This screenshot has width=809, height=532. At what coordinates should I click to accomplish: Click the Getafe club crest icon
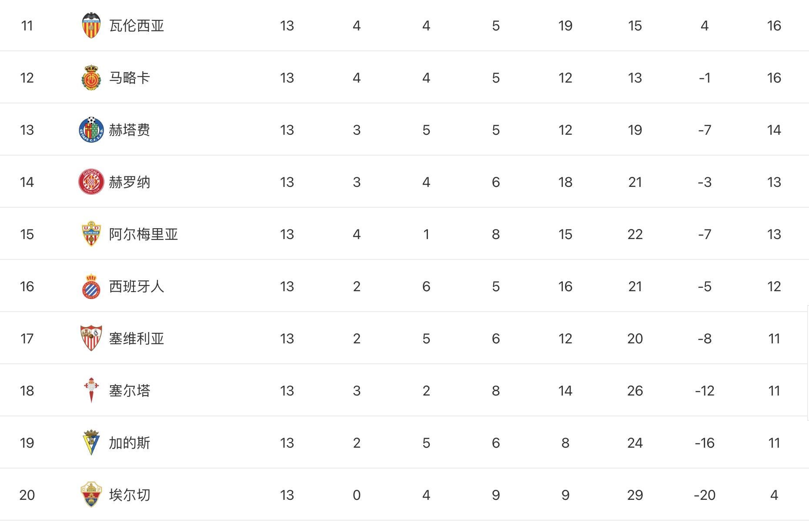pyautogui.click(x=91, y=130)
